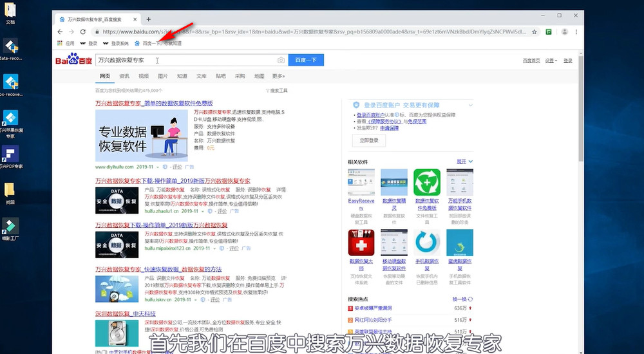Click the 《保障服务协议》 link

[384, 122]
